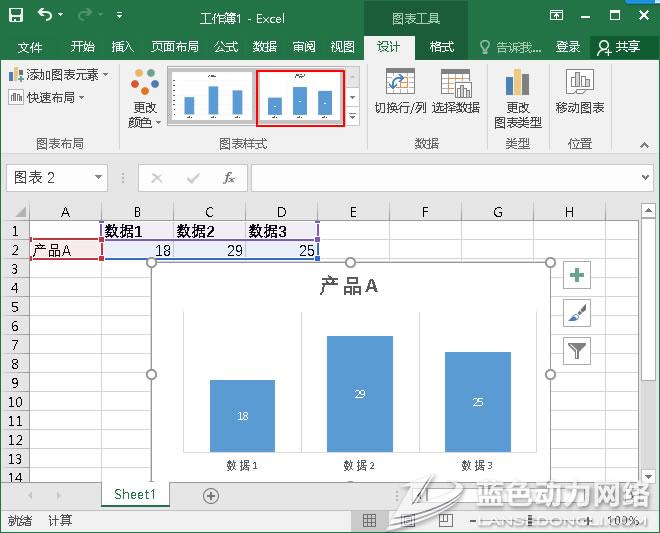The height and width of the screenshot is (533, 660).
Task: Switch to the Format (格式) tab
Action: tap(441, 47)
